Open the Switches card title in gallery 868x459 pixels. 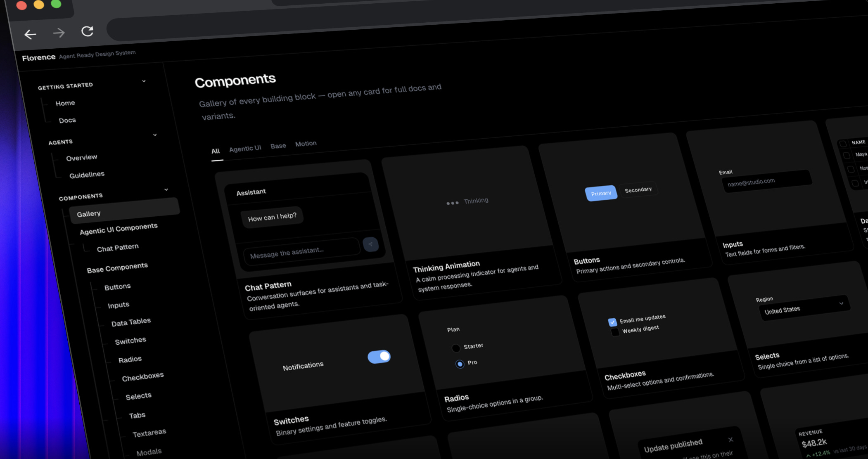(291, 421)
